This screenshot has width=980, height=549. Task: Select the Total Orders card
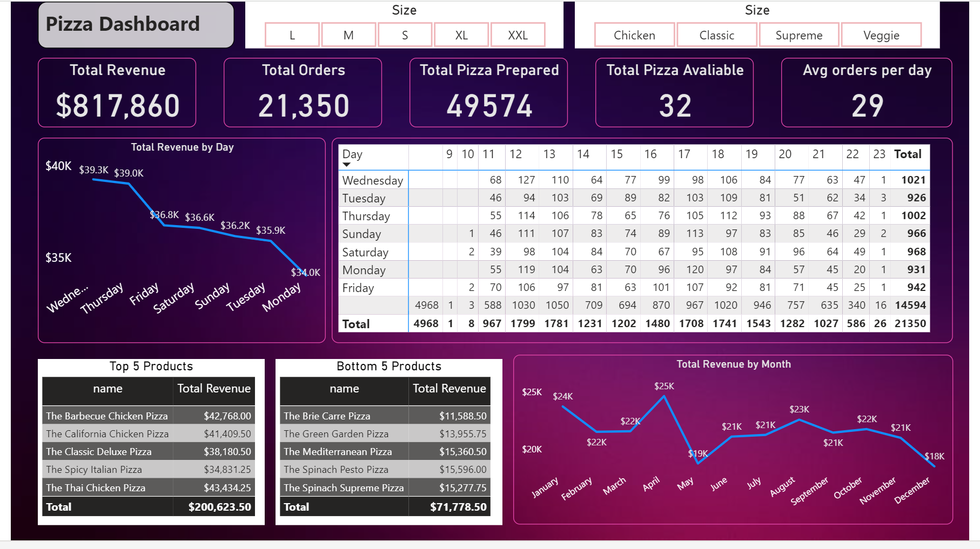(303, 92)
